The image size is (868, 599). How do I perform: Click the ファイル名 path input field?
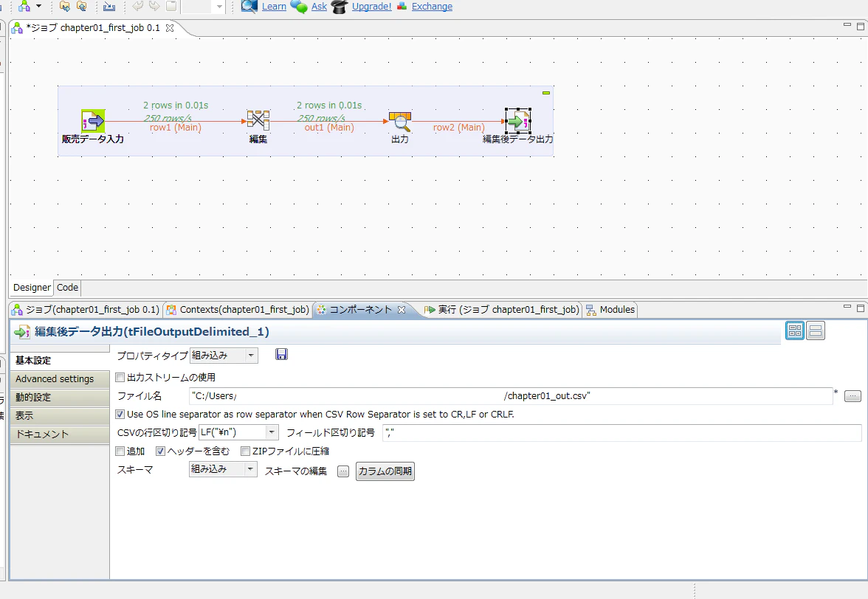point(511,396)
